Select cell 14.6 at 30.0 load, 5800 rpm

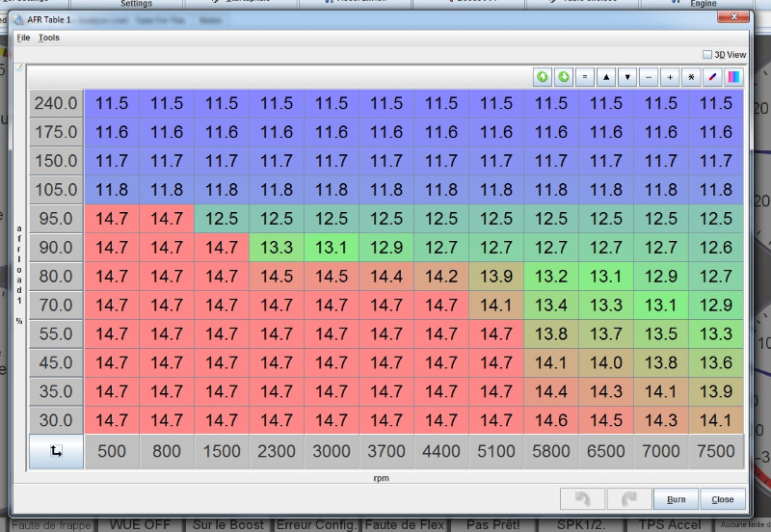tap(551, 420)
